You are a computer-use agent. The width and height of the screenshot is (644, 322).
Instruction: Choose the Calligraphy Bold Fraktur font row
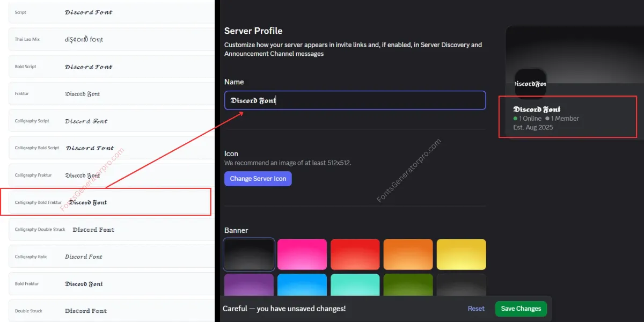pos(106,202)
